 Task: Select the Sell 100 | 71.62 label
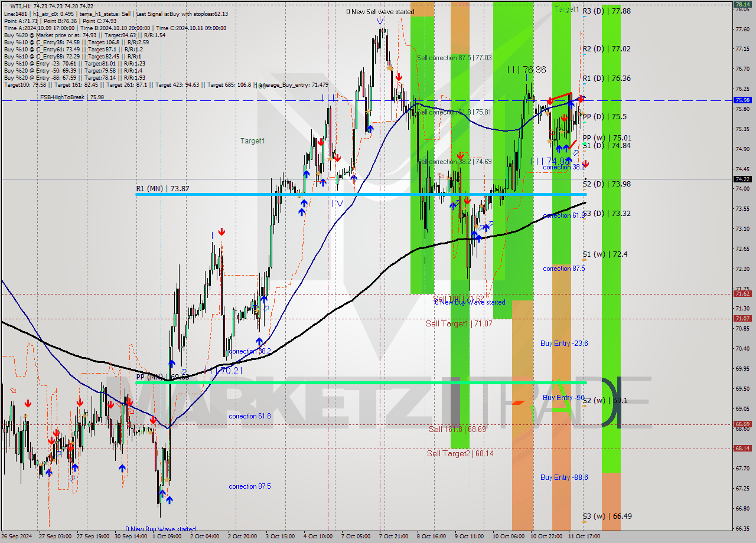(458, 298)
